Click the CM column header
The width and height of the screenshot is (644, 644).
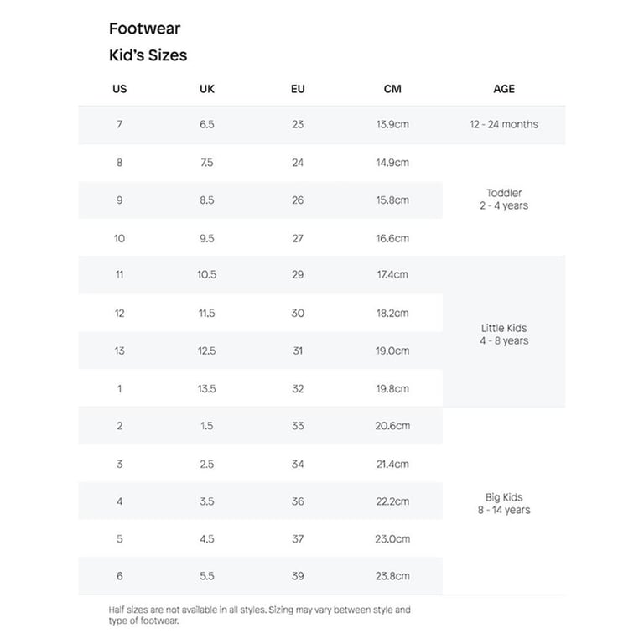click(392, 89)
